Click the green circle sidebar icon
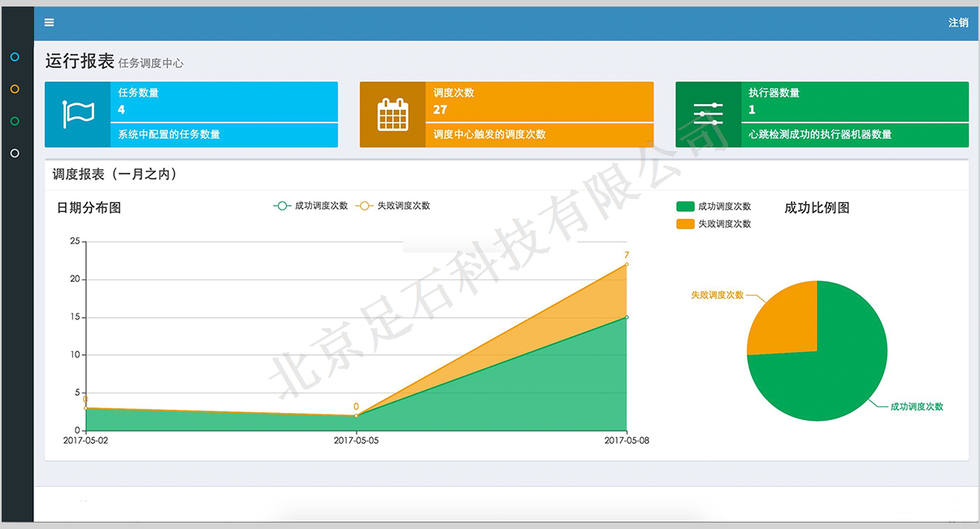 tap(15, 121)
